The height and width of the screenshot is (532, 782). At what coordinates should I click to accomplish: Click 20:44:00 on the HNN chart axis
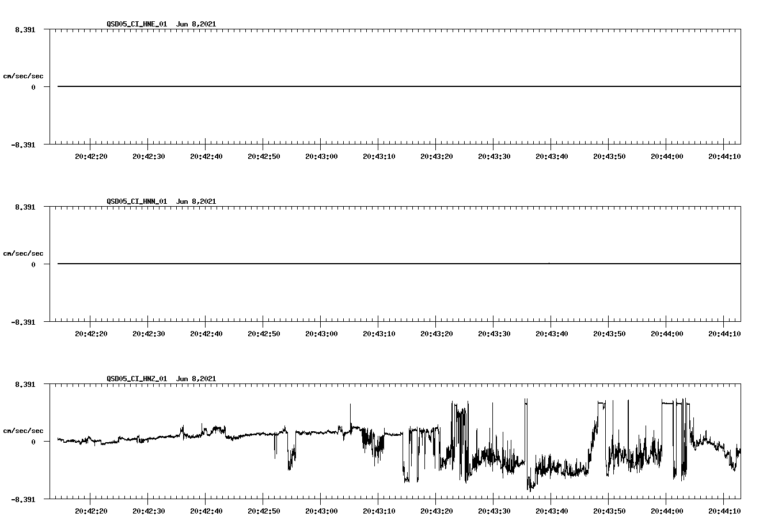667,334
